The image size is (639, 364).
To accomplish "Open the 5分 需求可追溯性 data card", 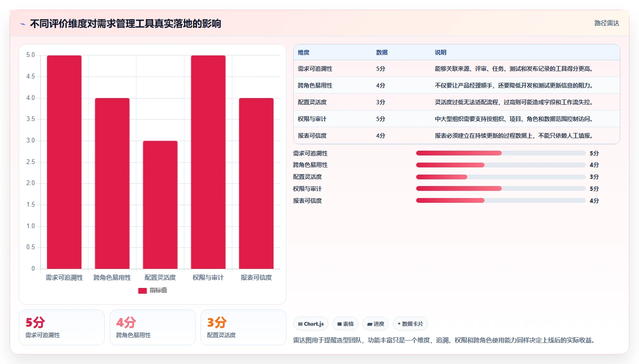I will point(62,327).
